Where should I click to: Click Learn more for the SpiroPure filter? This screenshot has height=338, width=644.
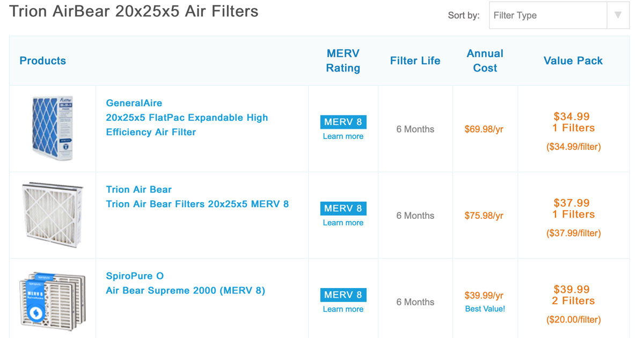pyautogui.click(x=343, y=309)
